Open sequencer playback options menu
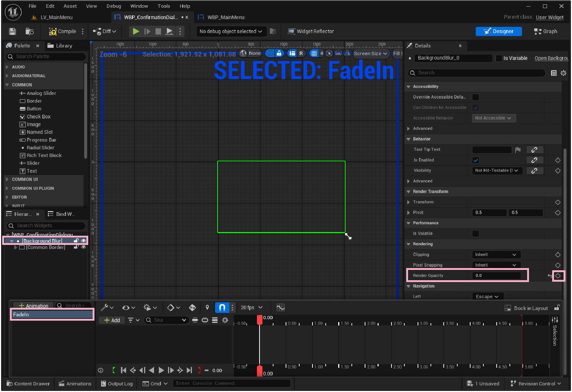Image resolution: width=572 pixels, height=392 pixels. [x=150, y=307]
